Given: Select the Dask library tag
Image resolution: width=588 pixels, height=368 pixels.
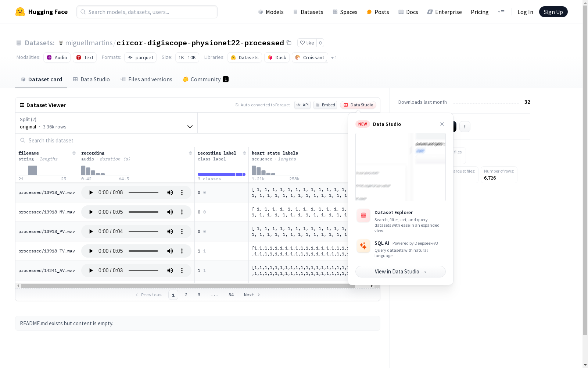Looking at the screenshot, I should click(277, 57).
